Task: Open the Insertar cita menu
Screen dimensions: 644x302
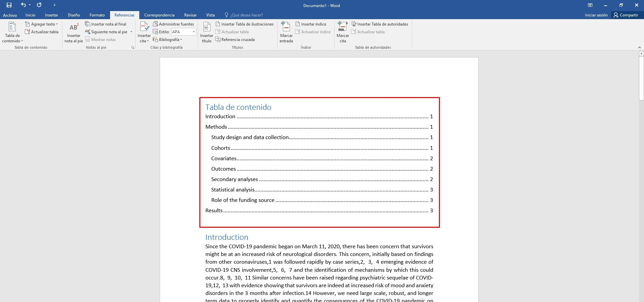Action: 144,33
